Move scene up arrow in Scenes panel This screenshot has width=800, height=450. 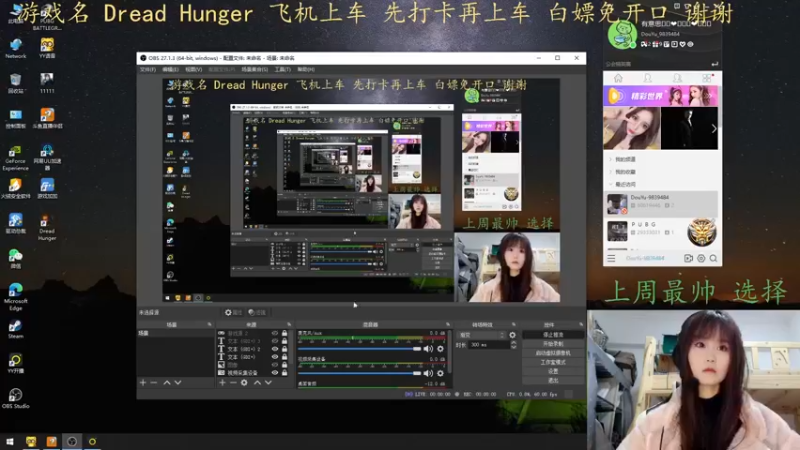166,383
